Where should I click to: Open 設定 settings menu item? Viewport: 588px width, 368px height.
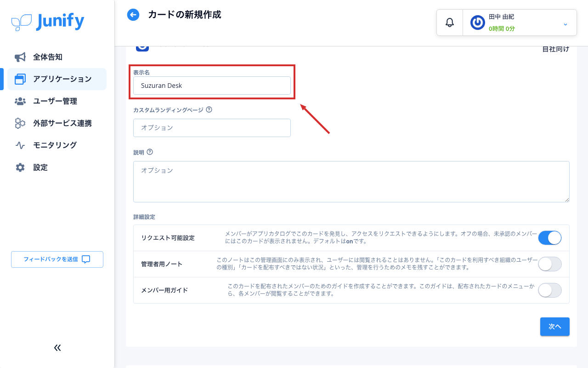[57, 167]
